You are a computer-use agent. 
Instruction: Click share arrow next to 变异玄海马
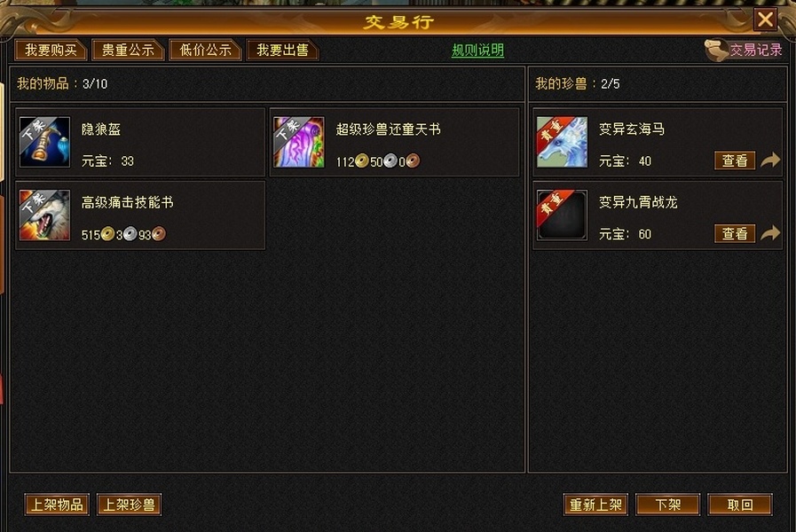pos(770,160)
